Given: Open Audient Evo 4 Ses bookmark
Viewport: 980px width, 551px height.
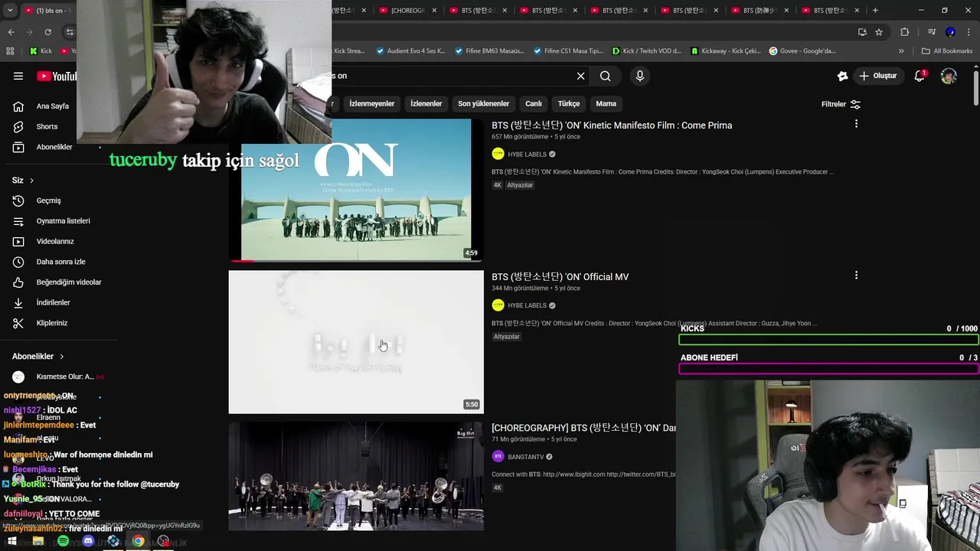Looking at the screenshot, I should point(411,51).
